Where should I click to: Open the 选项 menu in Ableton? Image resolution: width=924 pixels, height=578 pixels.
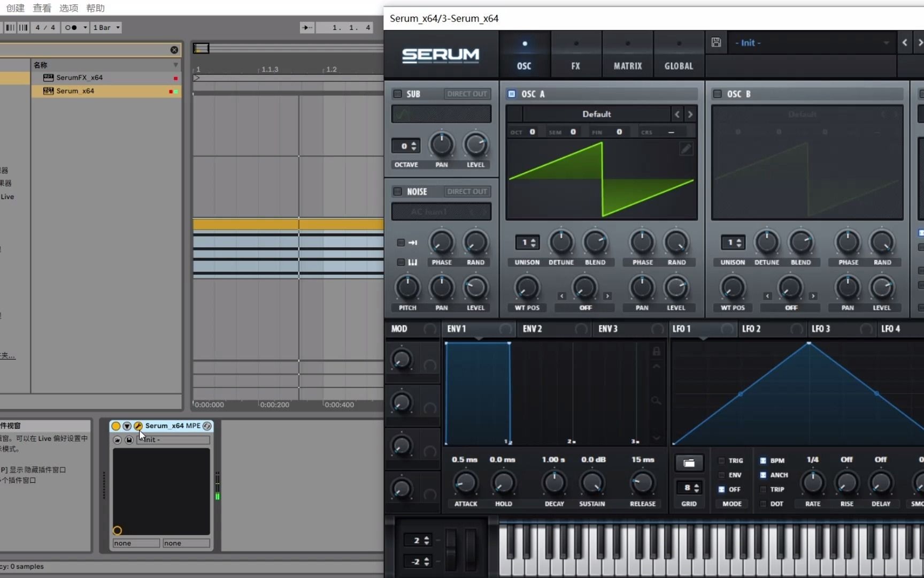coord(68,8)
